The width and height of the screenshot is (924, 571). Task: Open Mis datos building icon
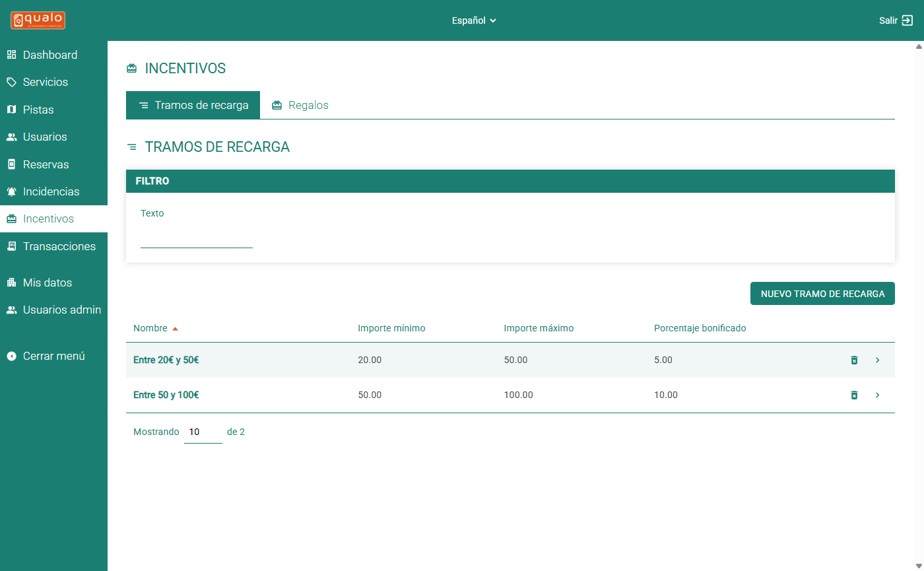click(x=11, y=283)
